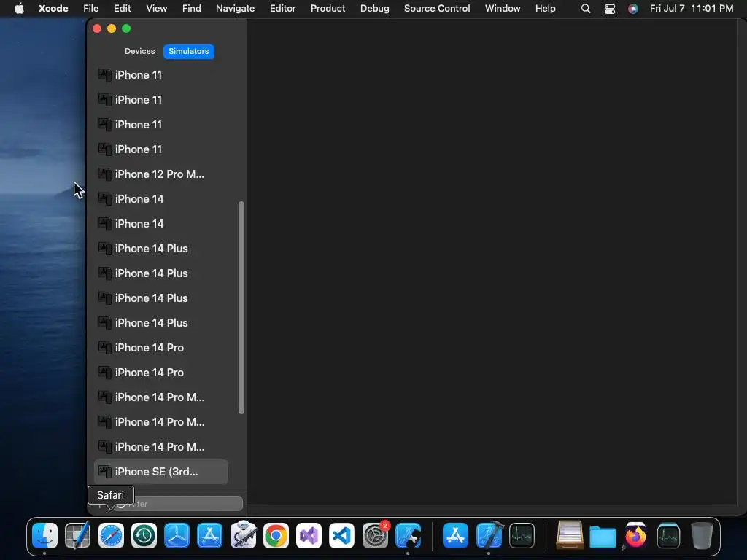747x560 pixels.
Task: Launch Safari from the Dock
Action: (x=111, y=536)
